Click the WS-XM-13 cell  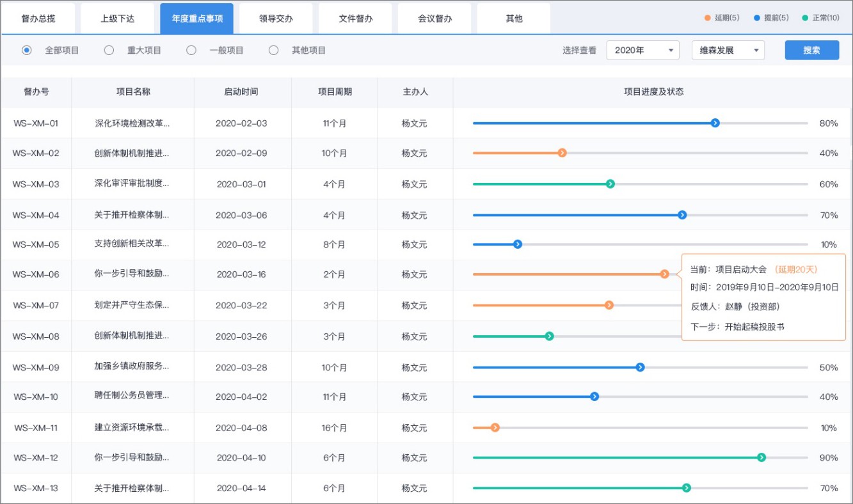[36, 489]
